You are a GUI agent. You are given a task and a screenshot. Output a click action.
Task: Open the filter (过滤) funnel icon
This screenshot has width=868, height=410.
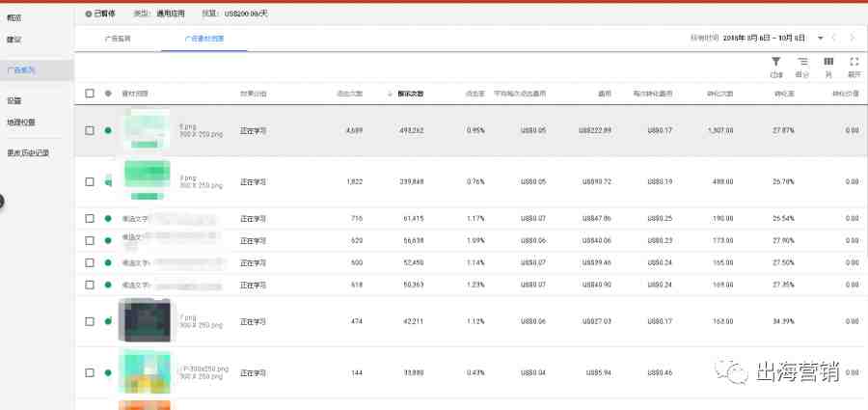pyautogui.click(x=775, y=62)
